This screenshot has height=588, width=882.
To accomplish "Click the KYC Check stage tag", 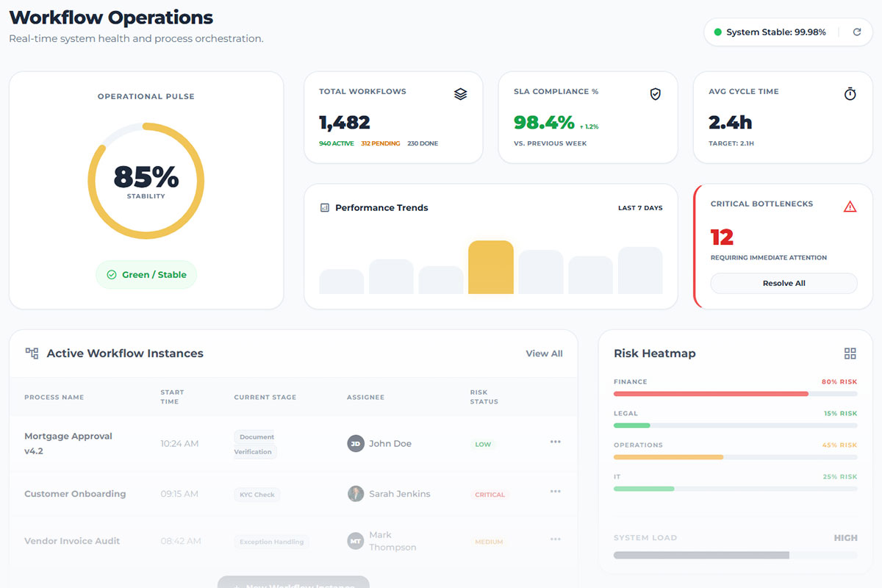I will (257, 495).
